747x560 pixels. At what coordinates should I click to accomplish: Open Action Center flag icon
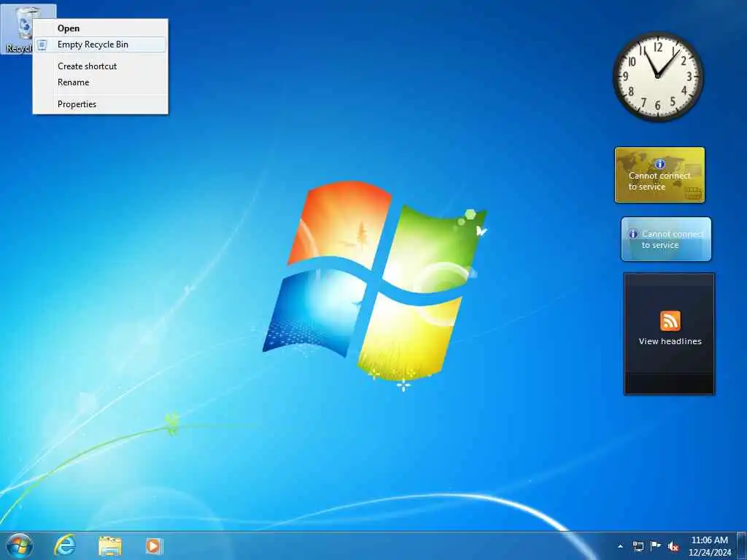[x=656, y=545]
